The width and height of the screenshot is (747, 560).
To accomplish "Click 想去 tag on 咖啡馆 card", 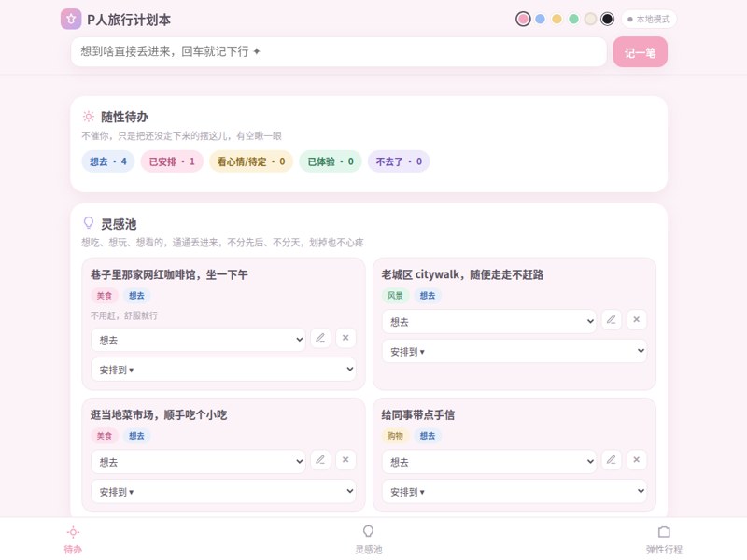I will (x=136, y=296).
